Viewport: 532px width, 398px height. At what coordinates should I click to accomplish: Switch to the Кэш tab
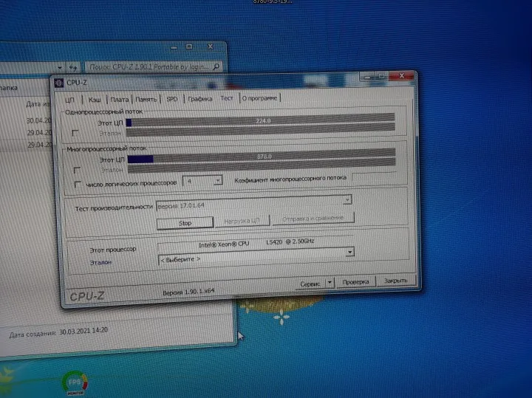click(95, 100)
